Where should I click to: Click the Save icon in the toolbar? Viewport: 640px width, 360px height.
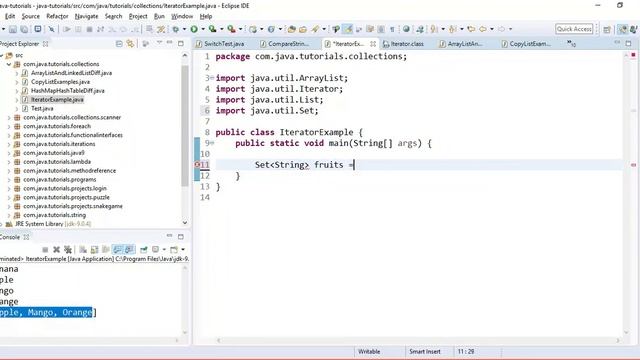click(13, 29)
